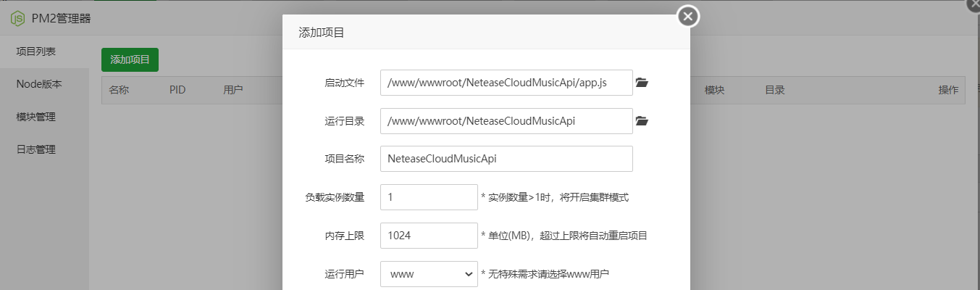The height and width of the screenshot is (290, 980).
Task: Open the Node版本 tab
Action: tap(39, 84)
